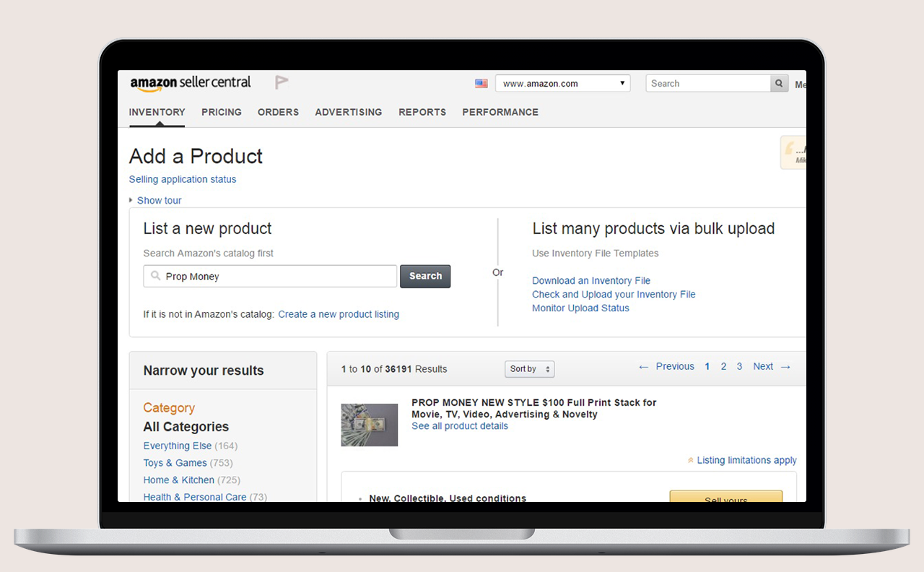The image size is (924, 572).
Task: Click the right arrow beside Next
Action: (x=785, y=366)
